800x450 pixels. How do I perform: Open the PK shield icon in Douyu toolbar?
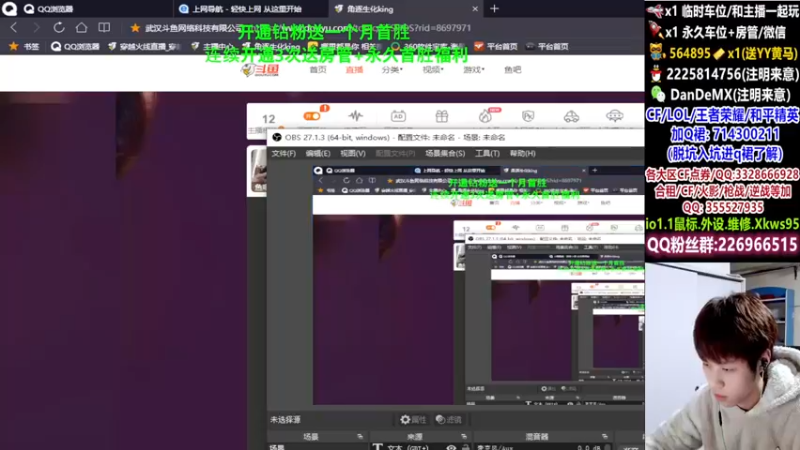tap(528, 116)
